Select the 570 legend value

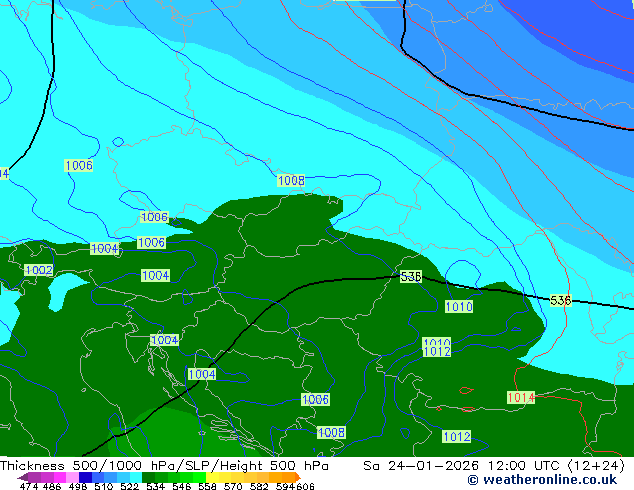click(233, 486)
